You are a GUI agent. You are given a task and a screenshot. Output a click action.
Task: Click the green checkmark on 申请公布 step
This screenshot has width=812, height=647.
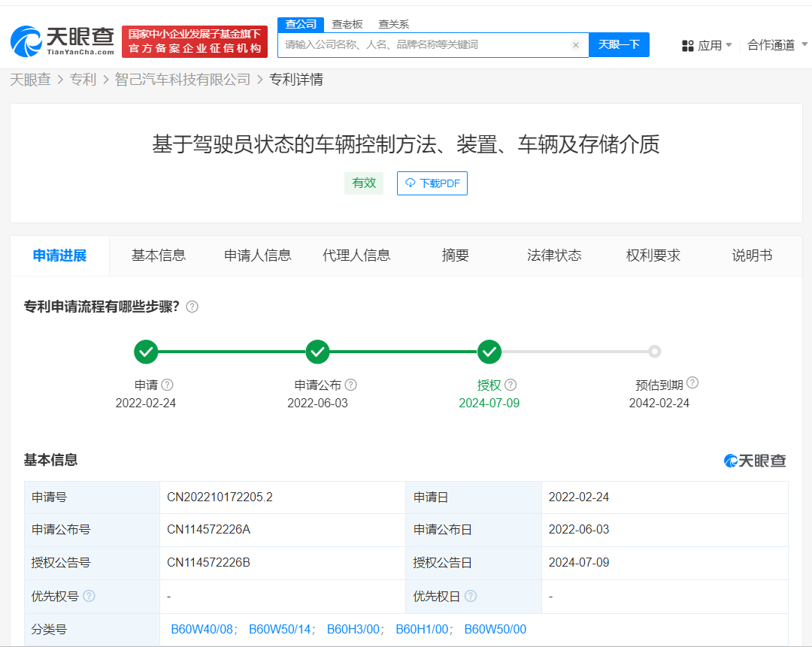[317, 351]
